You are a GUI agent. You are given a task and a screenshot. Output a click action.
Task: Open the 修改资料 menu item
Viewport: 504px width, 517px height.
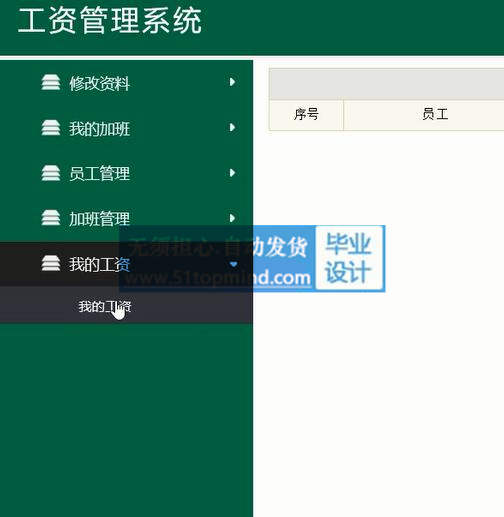point(99,83)
